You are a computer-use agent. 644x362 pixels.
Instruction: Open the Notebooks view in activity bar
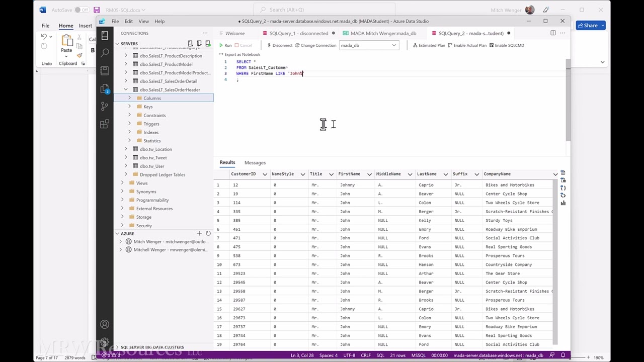point(105,70)
